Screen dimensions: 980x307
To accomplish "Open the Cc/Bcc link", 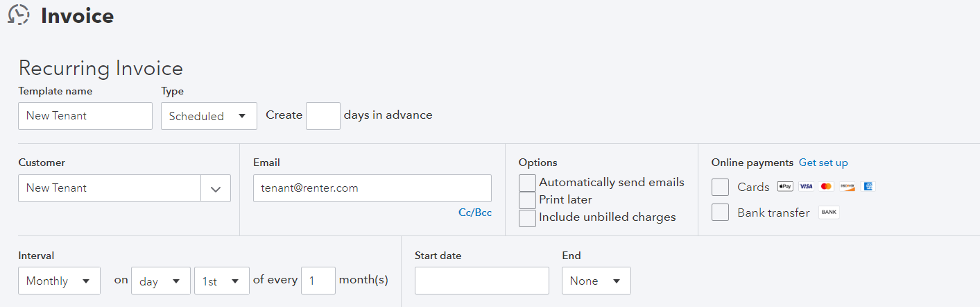I will pyautogui.click(x=475, y=213).
